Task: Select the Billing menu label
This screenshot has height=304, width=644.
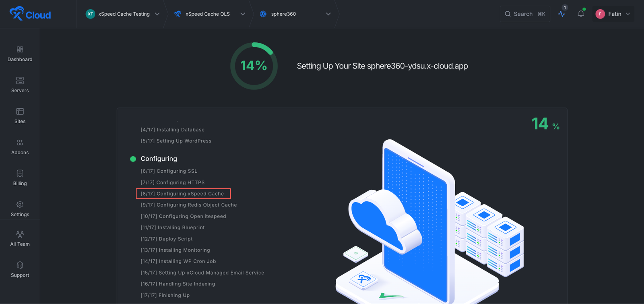Action: pos(20,184)
